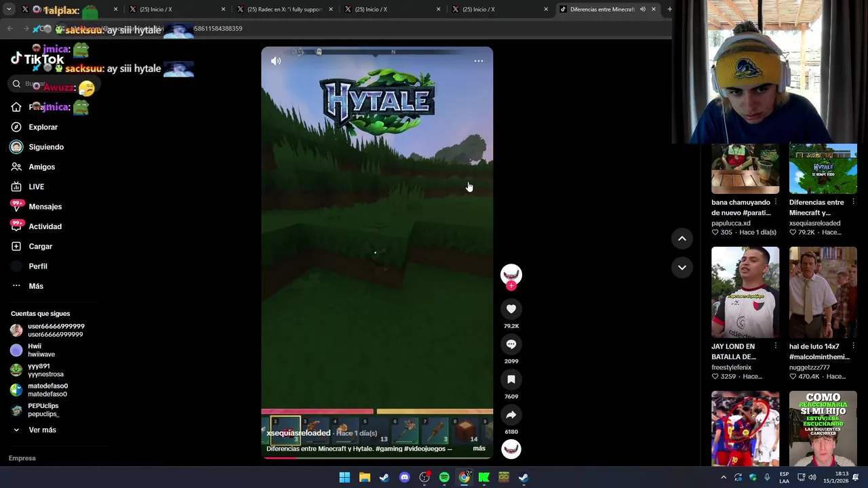Open bana chamuyando video thumbnail
The width and height of the screenshot is (868, 488).
(x=745, y=169)
